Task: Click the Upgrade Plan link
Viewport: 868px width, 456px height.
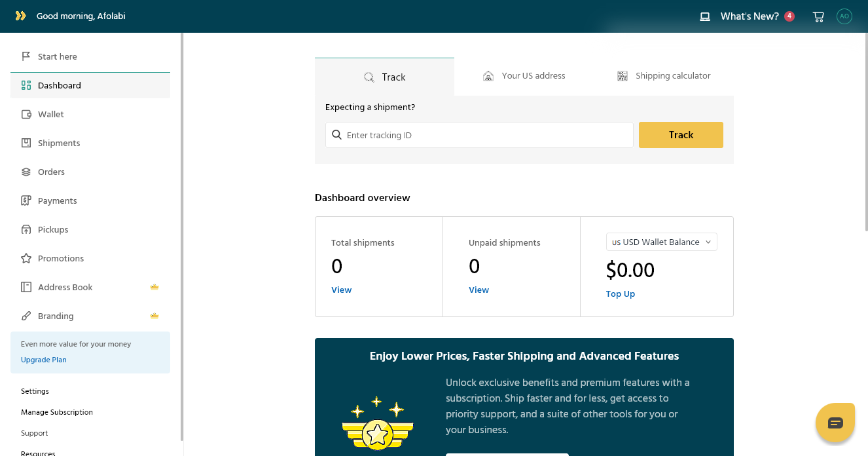Action: [44, 360]
